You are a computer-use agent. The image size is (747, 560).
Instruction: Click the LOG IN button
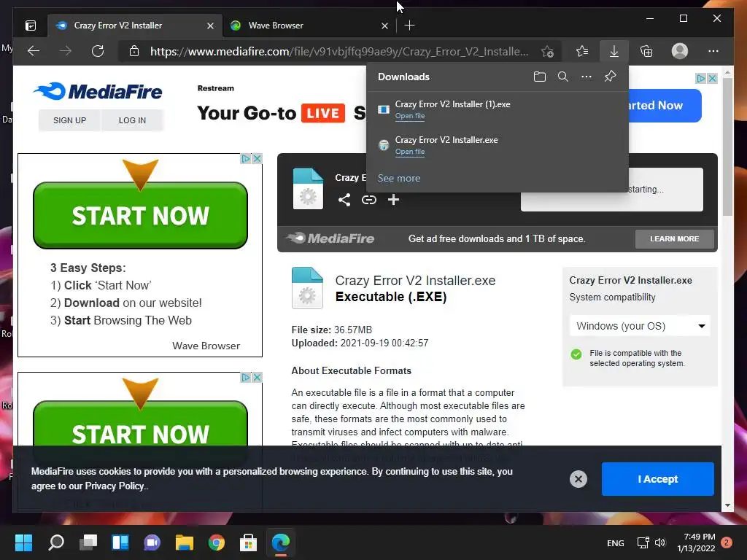coord(133,120)
